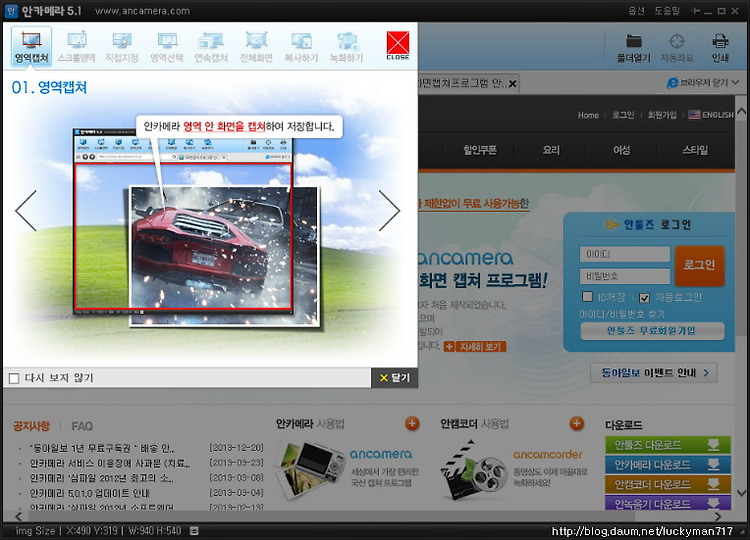This screenshot has height=540, width=750.
Task: Click the red CLOSE icon in tutorial
Action: click(x=397, y=46)
